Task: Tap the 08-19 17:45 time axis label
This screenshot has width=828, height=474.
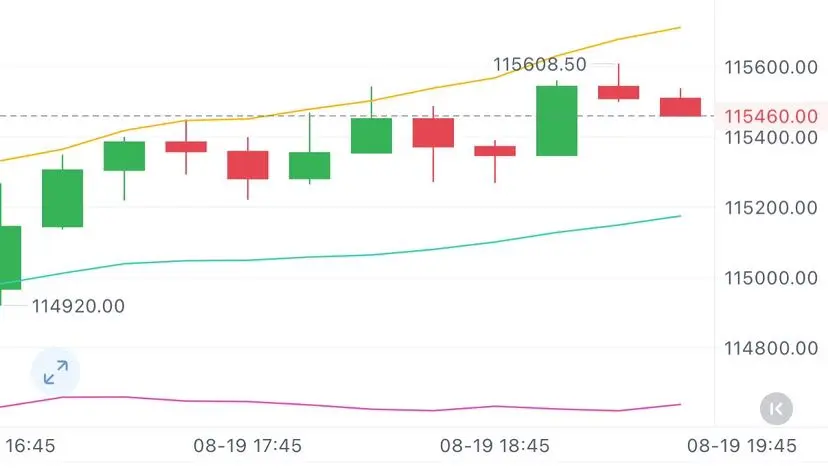Action: click(247, 445)
